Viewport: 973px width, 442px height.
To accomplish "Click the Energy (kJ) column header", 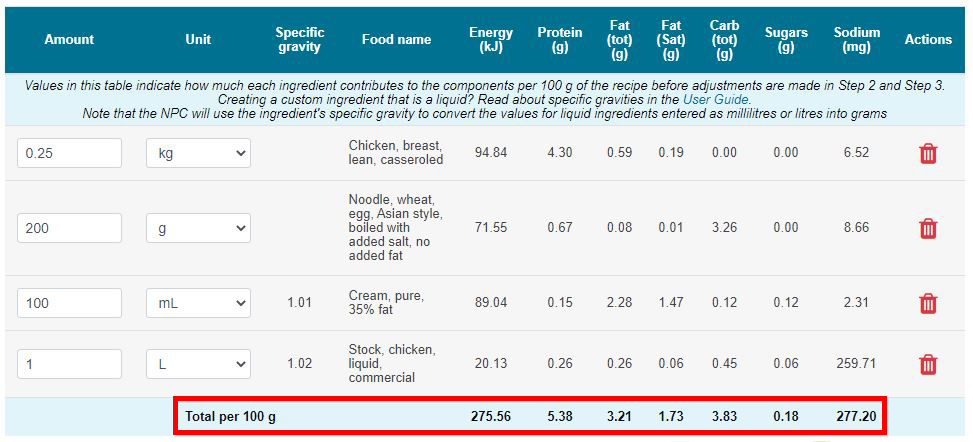I will tap(491, 40).
